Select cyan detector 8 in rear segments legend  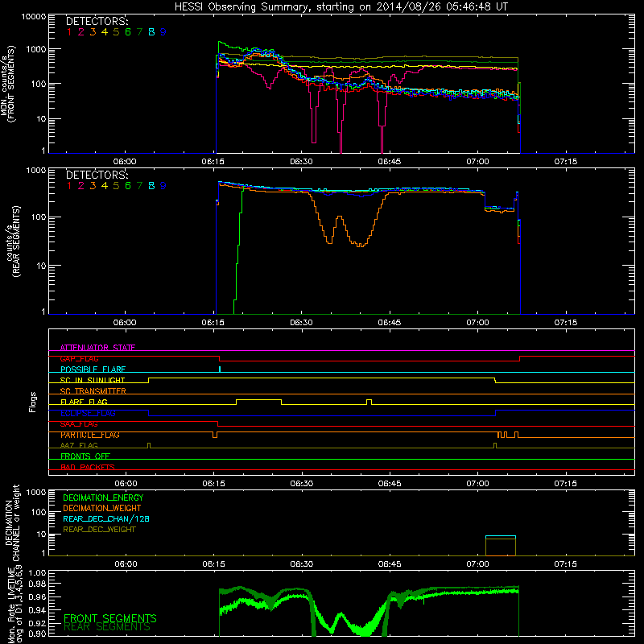coord(151,186)
